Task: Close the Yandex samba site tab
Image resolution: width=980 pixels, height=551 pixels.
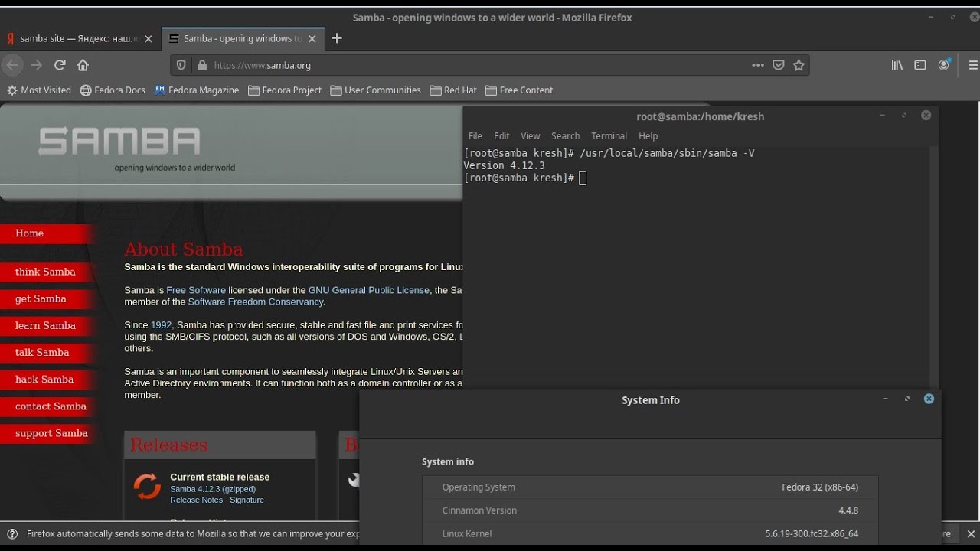Action: coord(149,38)
